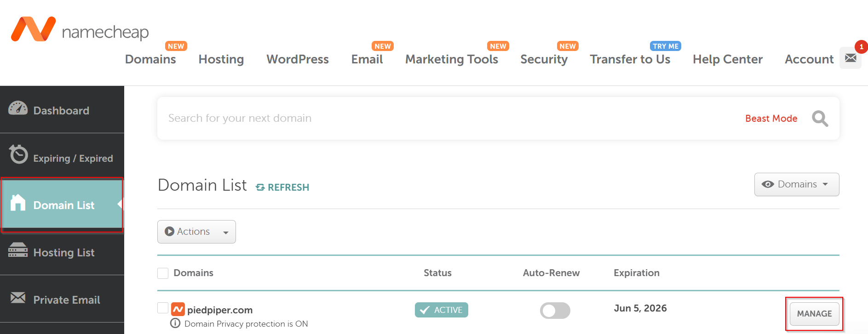The height and width of the screenshot is (334, 868).
Task: Click the Expiring / Expired clock icon
Action: point(19,155)
